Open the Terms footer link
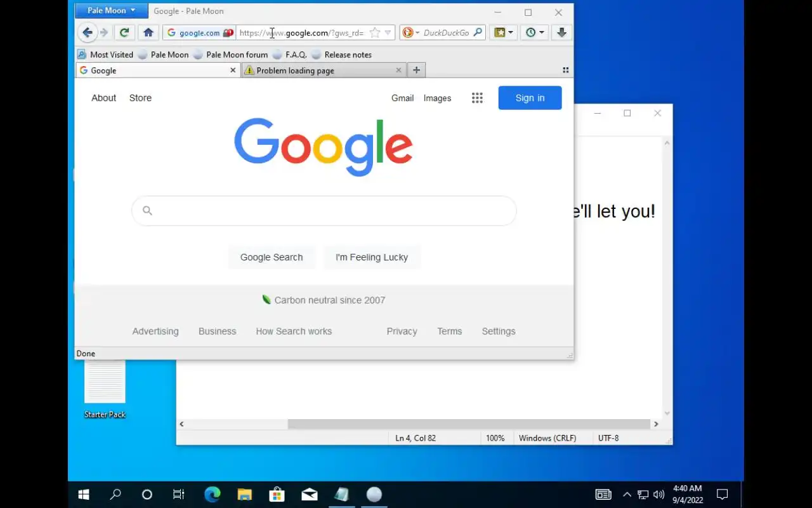Image resolution: width=812 pixels, height=508 pixels. 450,331
